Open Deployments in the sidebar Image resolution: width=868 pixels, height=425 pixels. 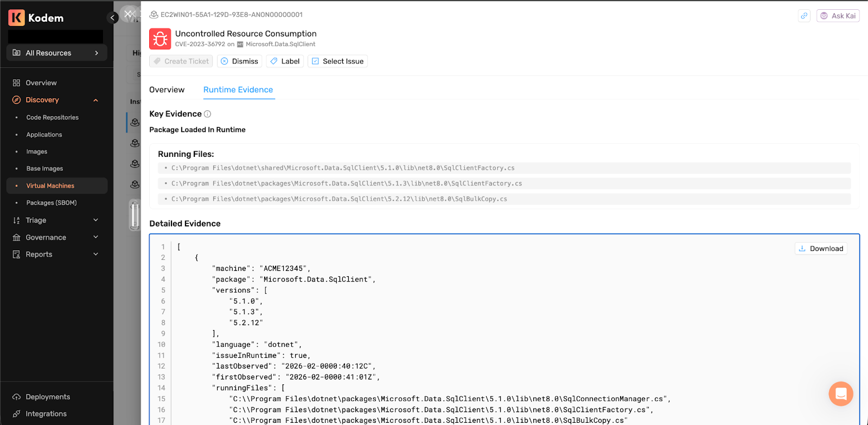tap(48, 397)
